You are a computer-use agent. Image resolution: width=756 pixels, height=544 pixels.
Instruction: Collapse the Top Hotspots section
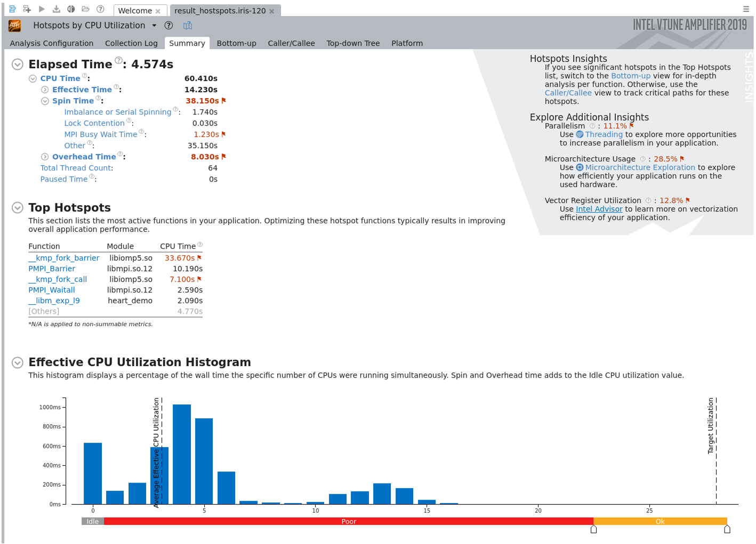coord(18,208)
